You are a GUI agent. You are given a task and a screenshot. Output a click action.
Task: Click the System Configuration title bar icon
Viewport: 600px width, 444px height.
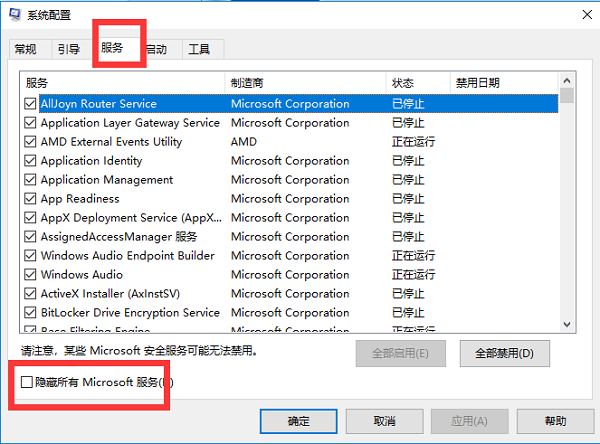coord(15,15)
